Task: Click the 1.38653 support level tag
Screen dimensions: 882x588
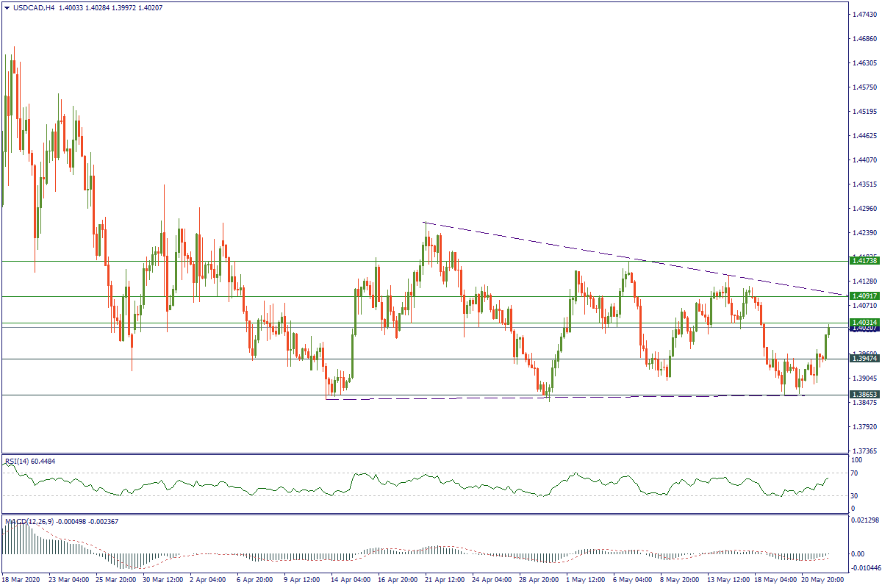Action: 861,395
